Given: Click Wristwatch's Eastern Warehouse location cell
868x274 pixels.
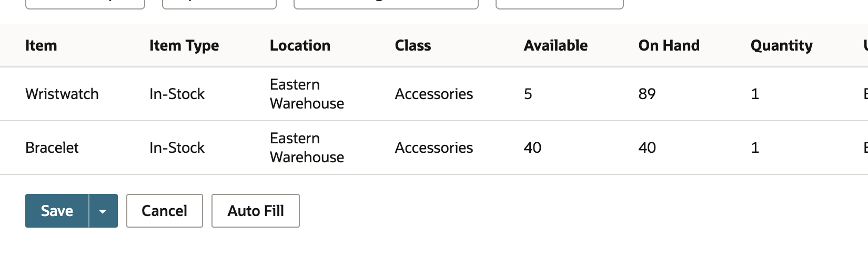Looking at the screenshot, I should coord(307,94).
